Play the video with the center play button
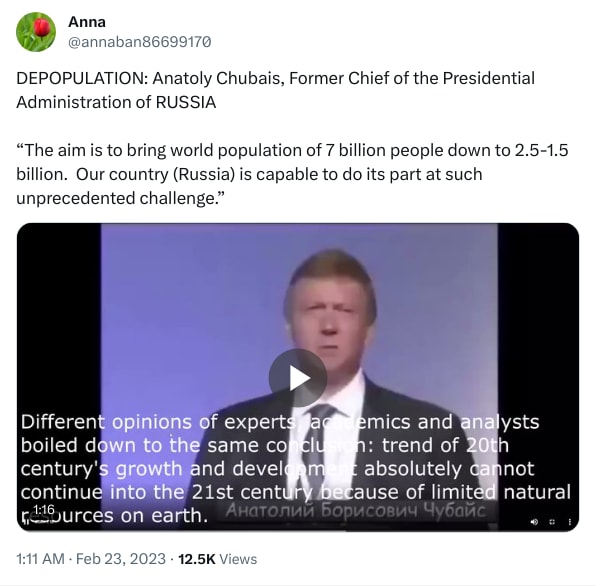The width and height of the screenshot is (611, 586). 297,377
